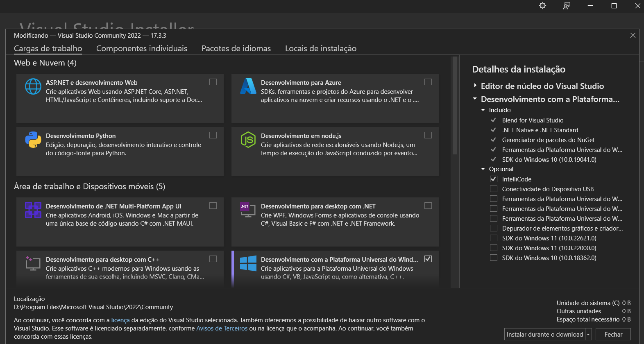Check the ASP.NET e desenvolvimento Web workload
This screenshot has height=344, width=644.
[213, 82]
